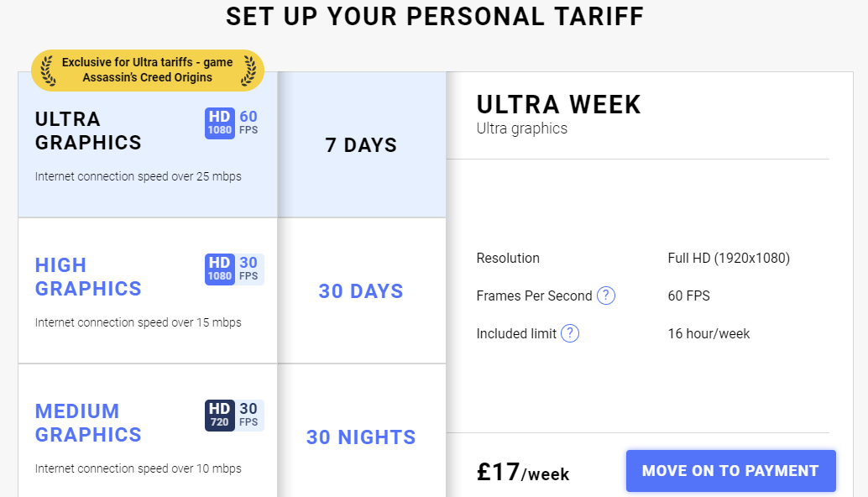Click the 30 FPS badge on Medium Graphics

248,415
